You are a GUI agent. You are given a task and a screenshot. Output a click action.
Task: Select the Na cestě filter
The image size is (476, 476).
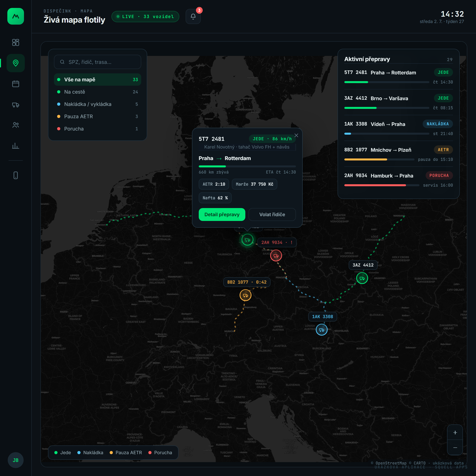(98, 92)
